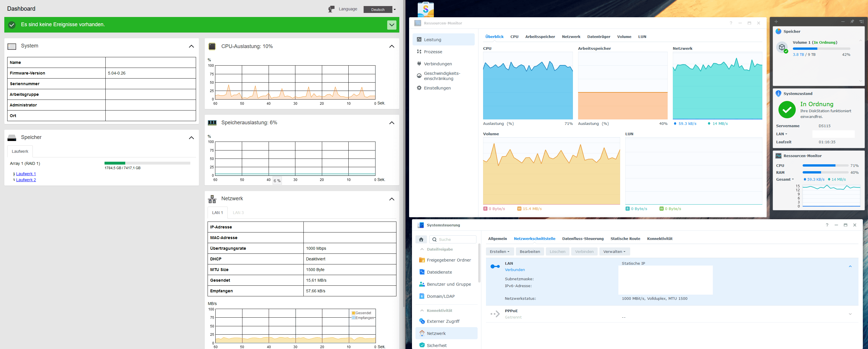This screenshot has height=349, width=868.
Task: Click the CPU chip icon
Action: click(x=212, y=47)
